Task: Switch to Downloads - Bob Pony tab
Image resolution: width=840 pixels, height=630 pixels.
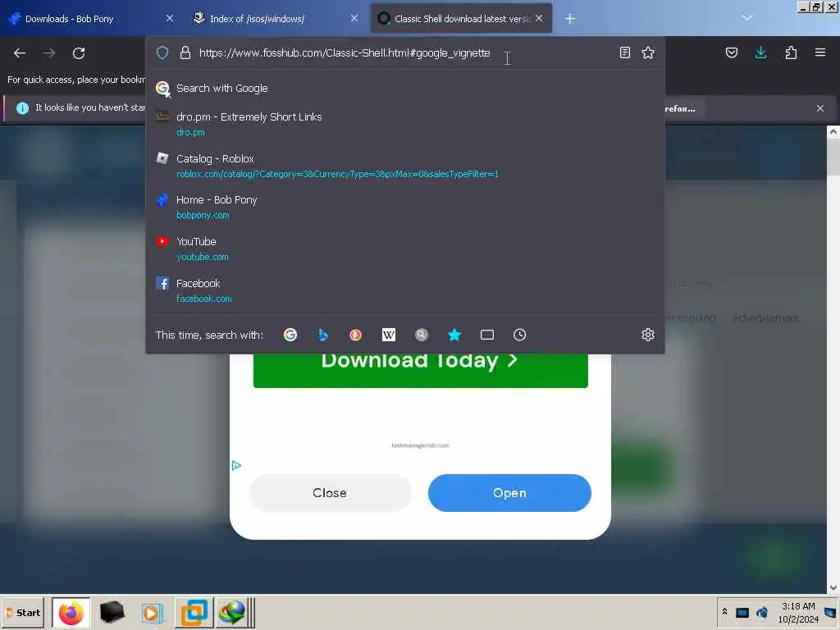Action: tap(91, 19)
